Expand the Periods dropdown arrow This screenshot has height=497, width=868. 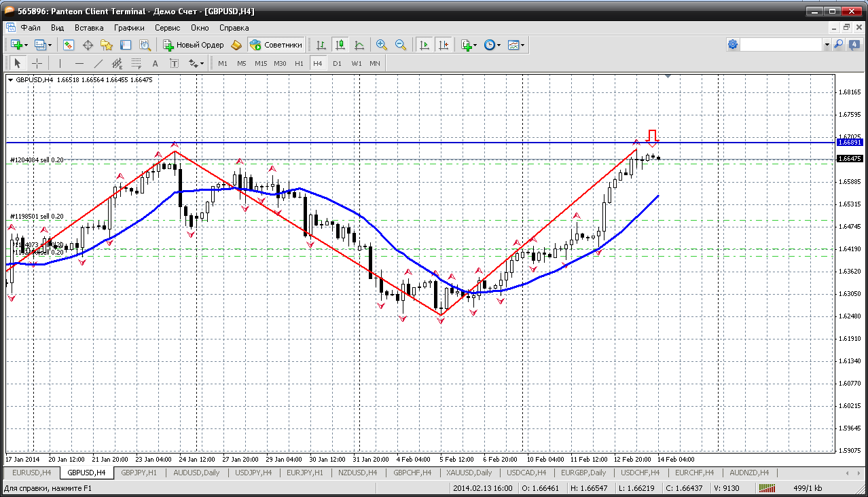coord(499,45)
